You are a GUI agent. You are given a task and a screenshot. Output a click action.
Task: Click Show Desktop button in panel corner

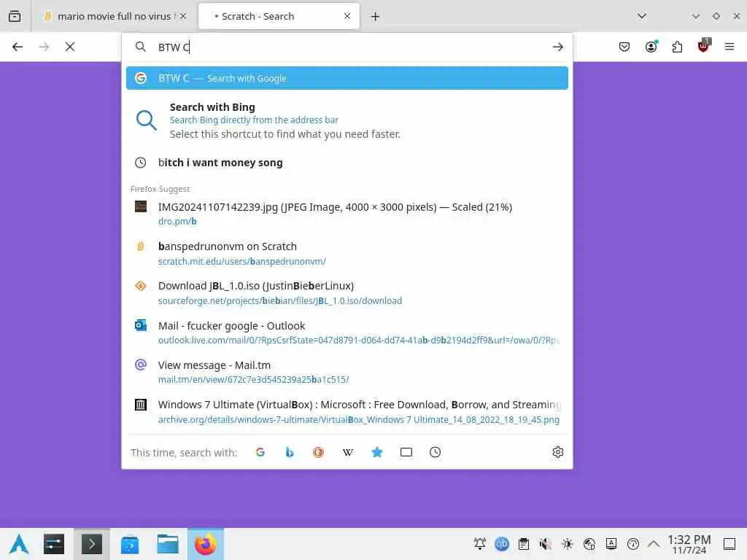[729, 543]
